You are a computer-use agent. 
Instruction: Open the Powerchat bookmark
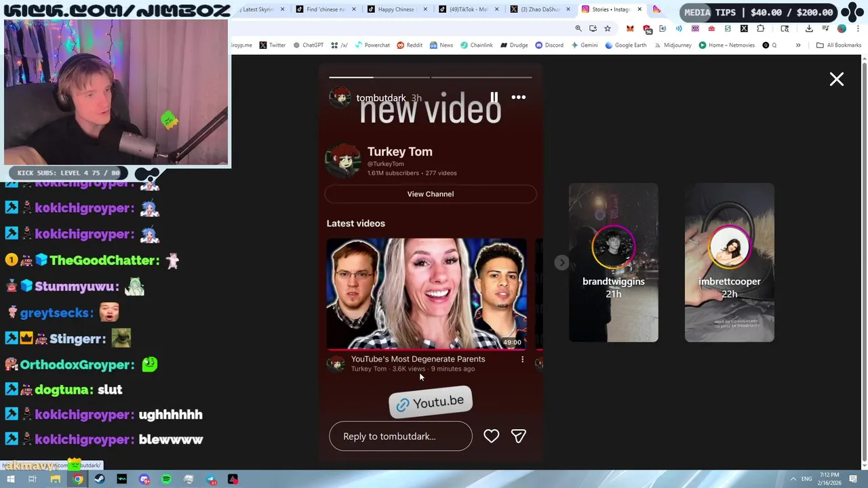click(x=372, y=45)
